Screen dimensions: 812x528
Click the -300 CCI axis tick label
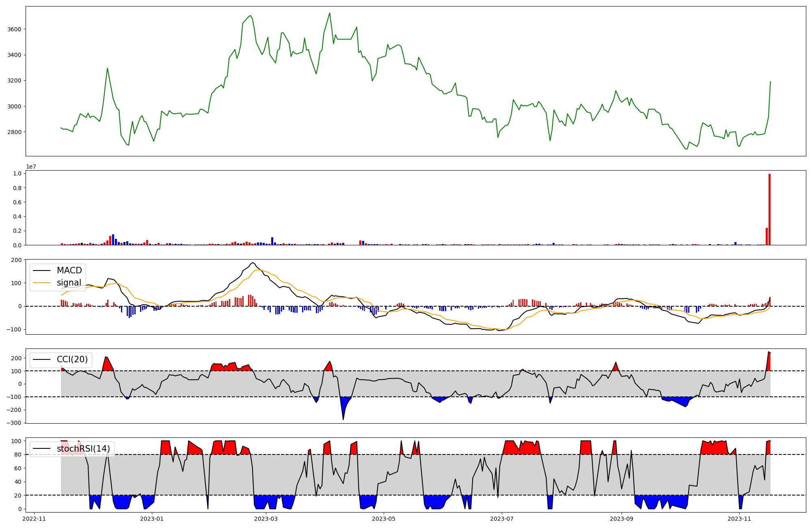[x=13, y=423]
